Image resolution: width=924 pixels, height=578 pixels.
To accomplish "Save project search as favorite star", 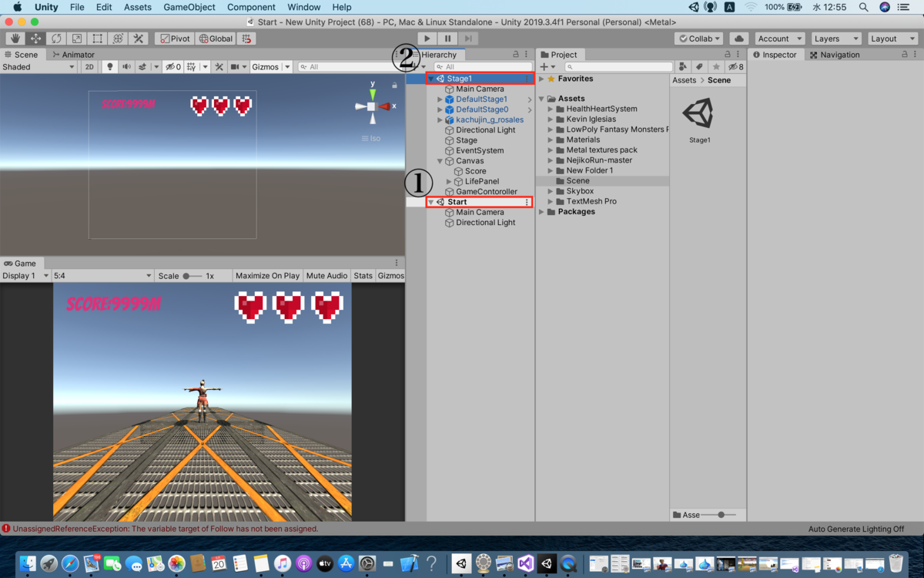I will coord(716,67).
